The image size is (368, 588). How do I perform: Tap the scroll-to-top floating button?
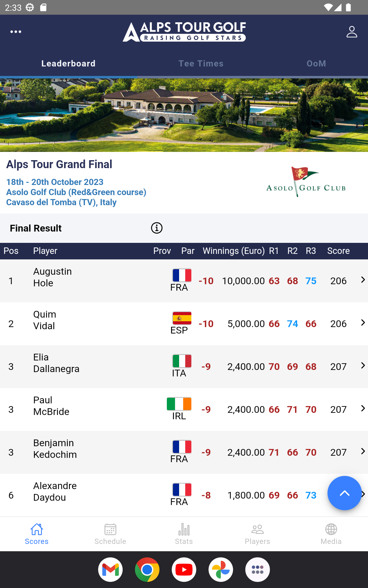(344, 493)
